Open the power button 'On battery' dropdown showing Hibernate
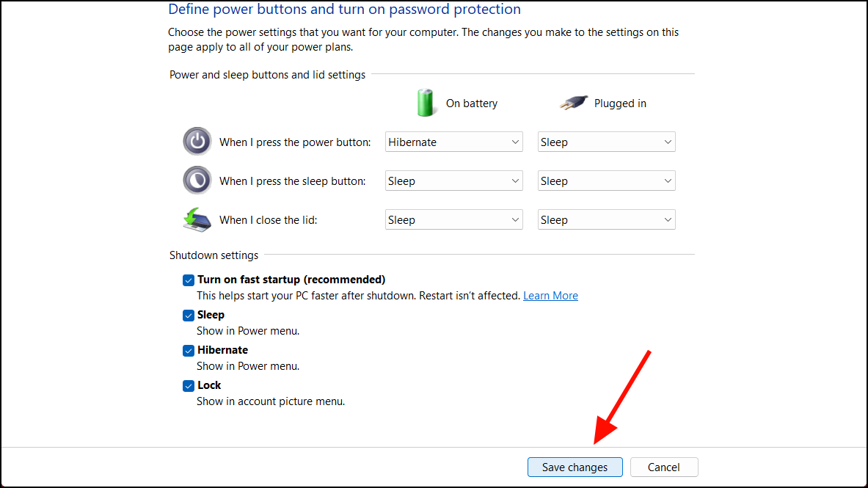The height and width of the screenshot is (488, 868). click(453, 141)
